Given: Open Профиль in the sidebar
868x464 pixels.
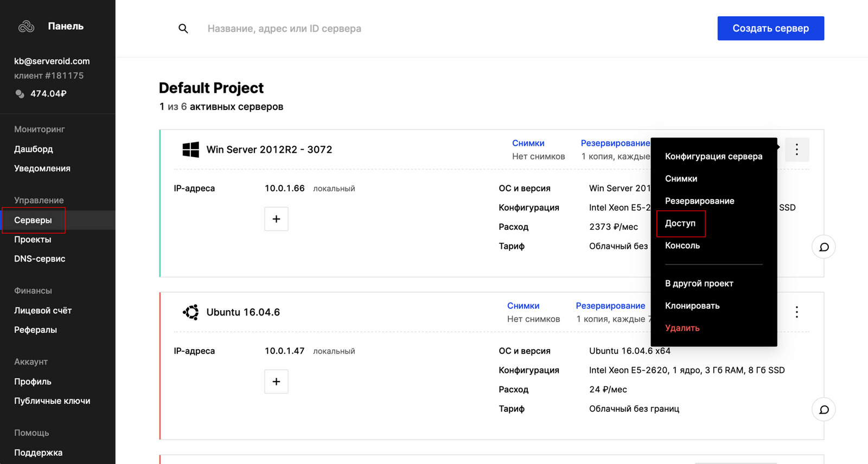Looking at the screenshot, I should (x=33, y=382).
